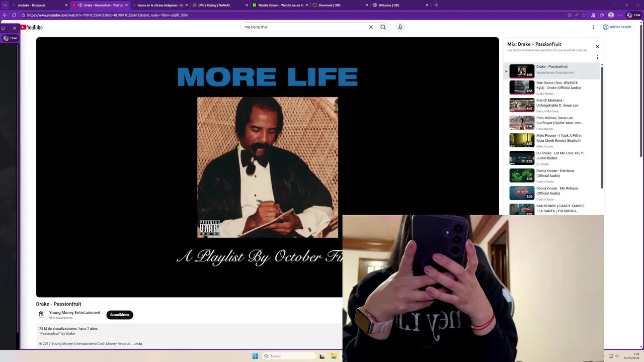The width and height of the screenshot is (644, 362).
Task: Play French Montana Unforgettable from mix
Action: pos(552,105)
